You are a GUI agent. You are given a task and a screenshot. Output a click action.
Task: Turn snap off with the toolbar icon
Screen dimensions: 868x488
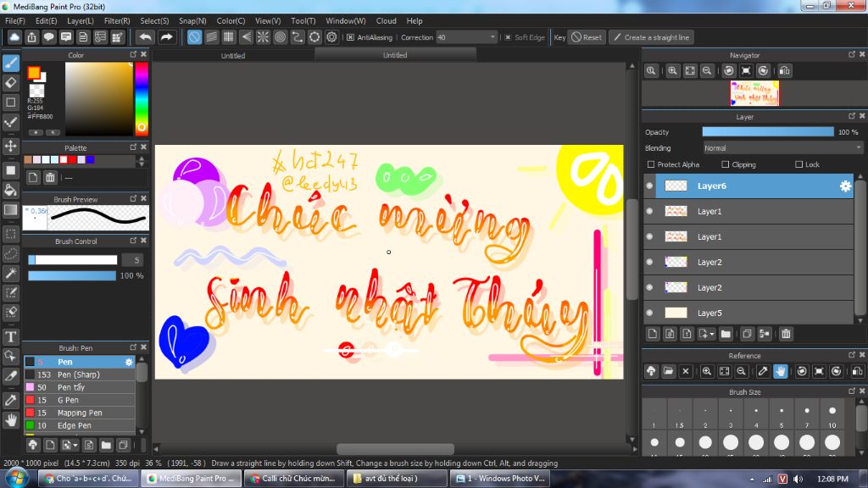[x=194, y=37]
